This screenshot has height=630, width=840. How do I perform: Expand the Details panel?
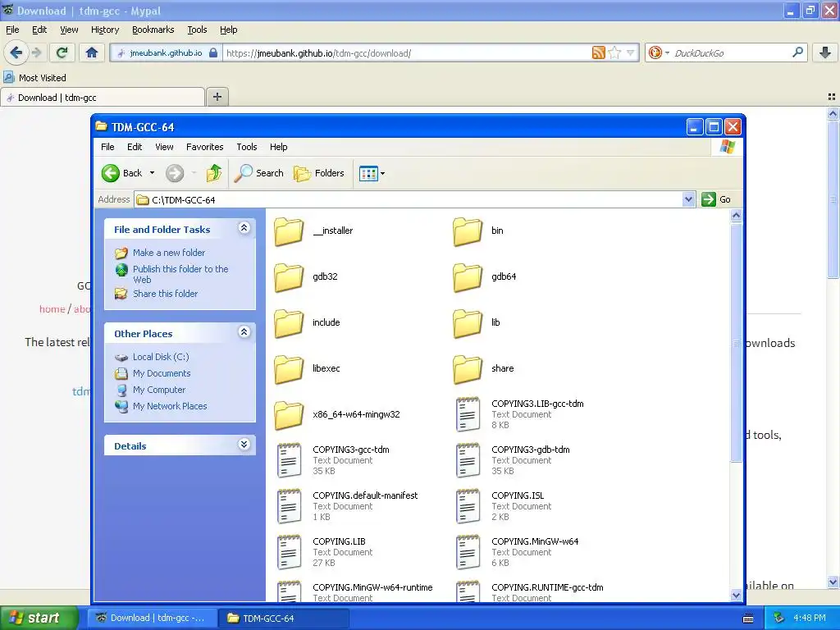(244, 445)
